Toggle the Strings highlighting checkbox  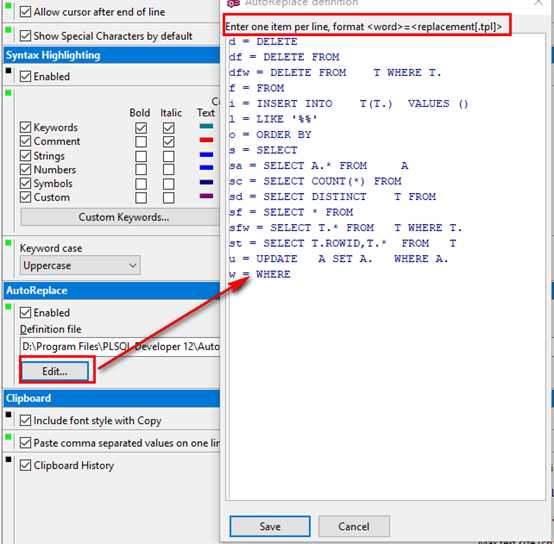point(25,155)
